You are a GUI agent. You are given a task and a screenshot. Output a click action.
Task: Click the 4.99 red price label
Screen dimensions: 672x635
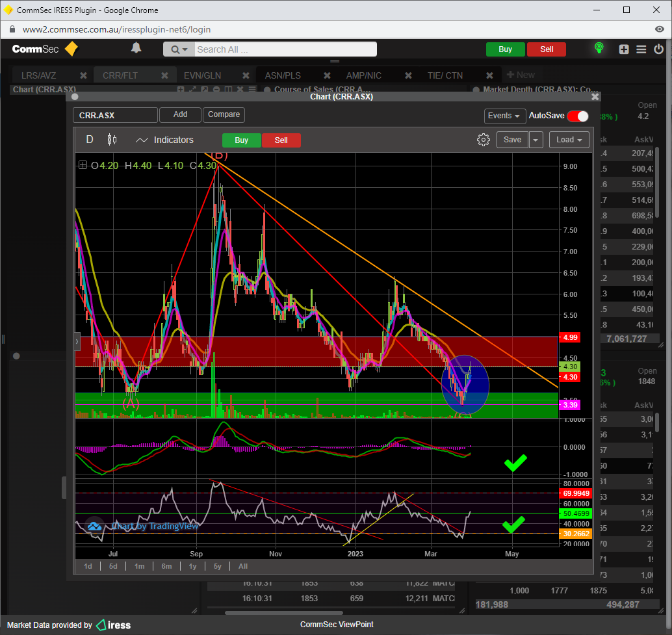tap(569, 337)
